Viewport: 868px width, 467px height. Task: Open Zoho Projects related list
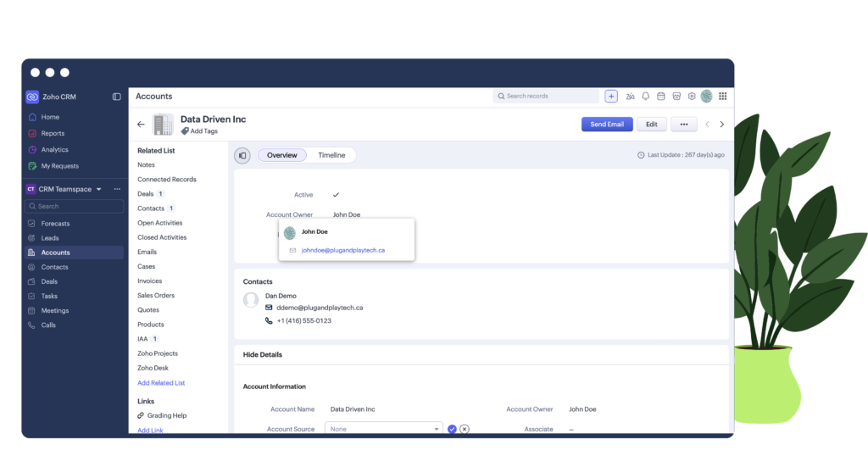[158, 353]
